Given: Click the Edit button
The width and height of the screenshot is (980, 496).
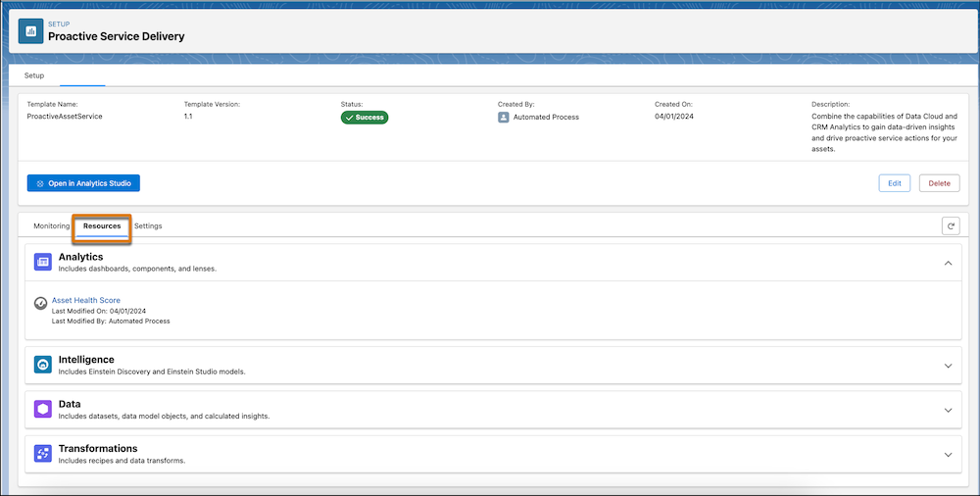Looking at the screenshot, I should pyautogui.click(x=895, y=183).
